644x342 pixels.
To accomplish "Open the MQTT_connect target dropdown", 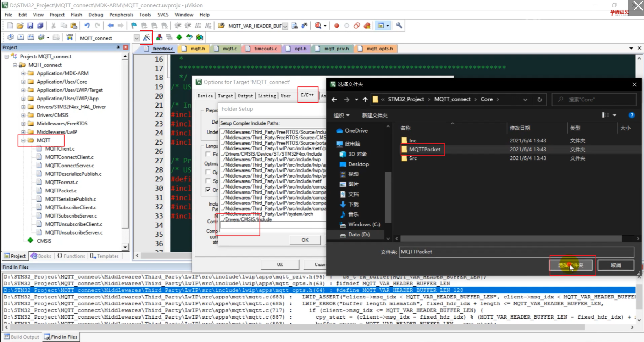I will 136,38.
